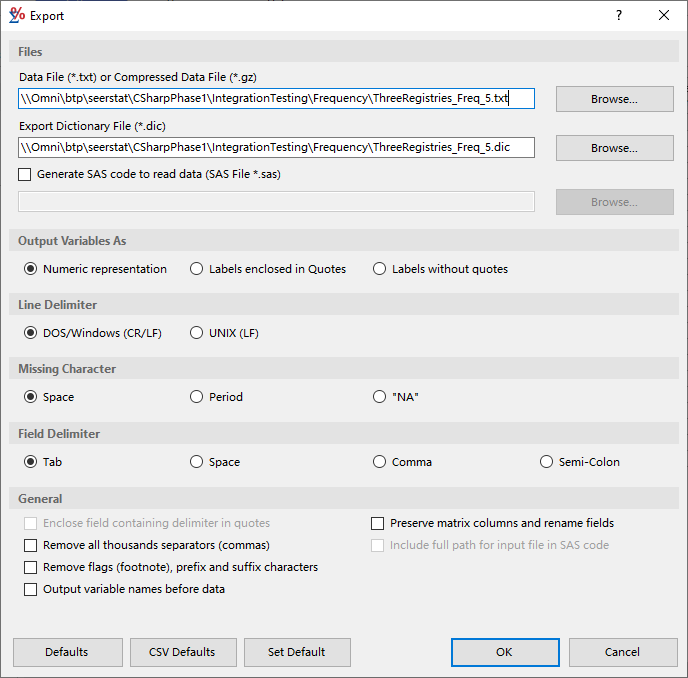Click the Export dialog title bar icon
The image size is (688, 678).
[x=17, y=15]
